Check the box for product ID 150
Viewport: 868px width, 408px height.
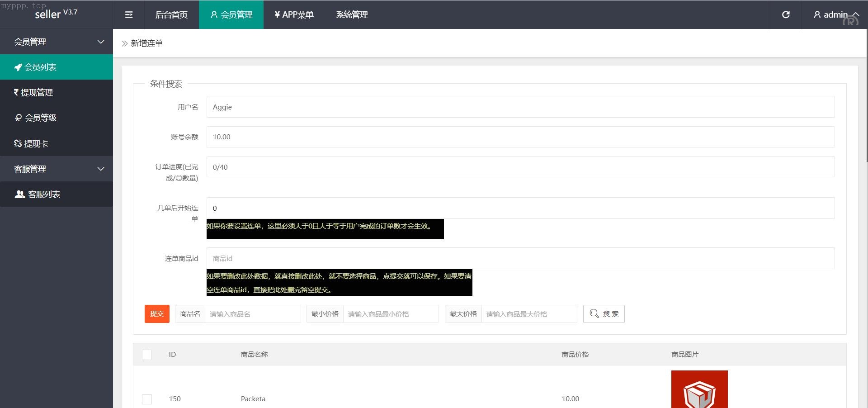point(147,399)
